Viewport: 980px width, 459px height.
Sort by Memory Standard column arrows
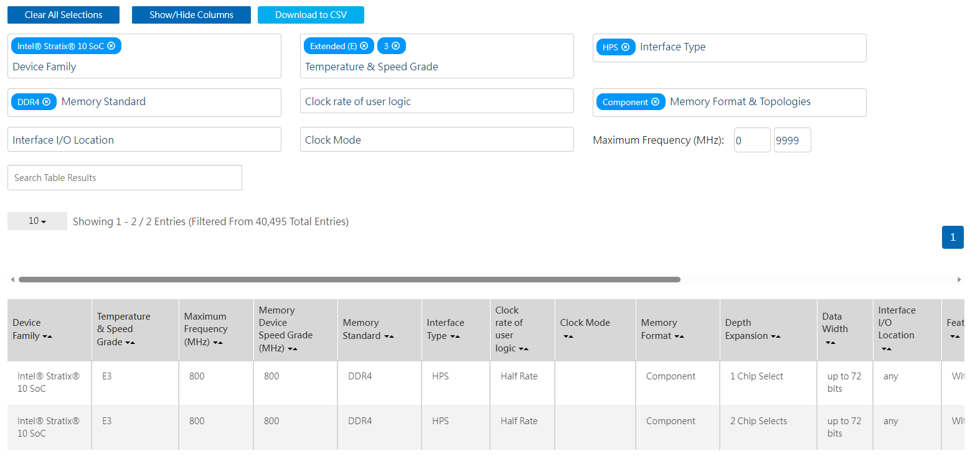pos(389,336)
